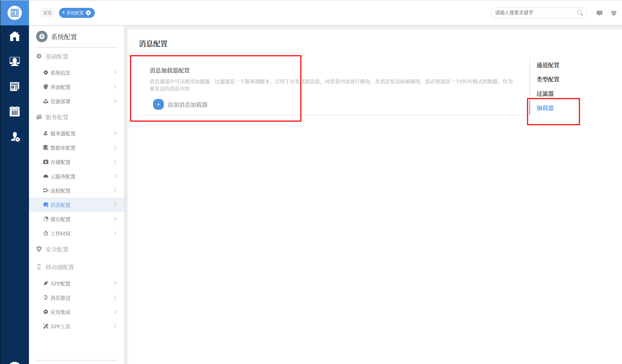
Task: Click the magnifier search icon
Action: [580, 13]
